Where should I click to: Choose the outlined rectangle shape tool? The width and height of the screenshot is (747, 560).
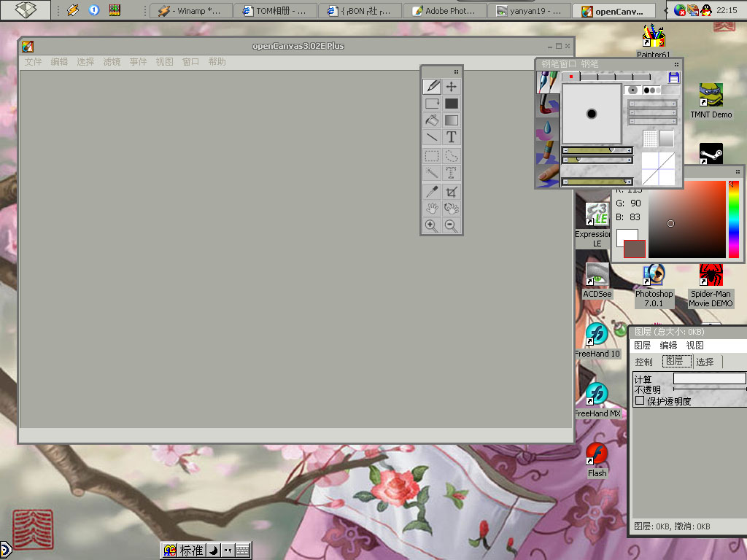(432, 104)
